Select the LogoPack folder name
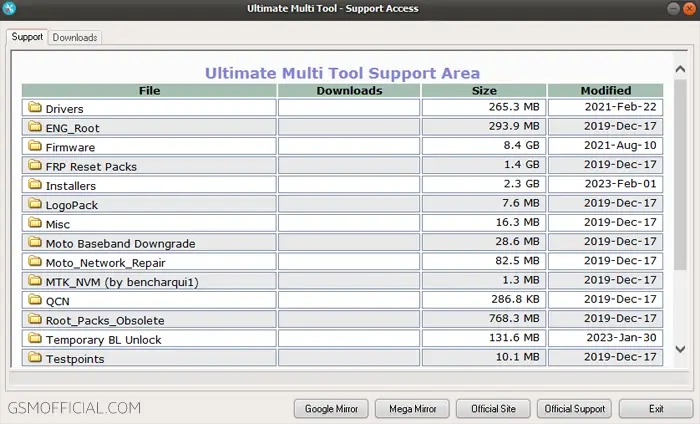This screenshot has height=424, width=700. (71, 205)
